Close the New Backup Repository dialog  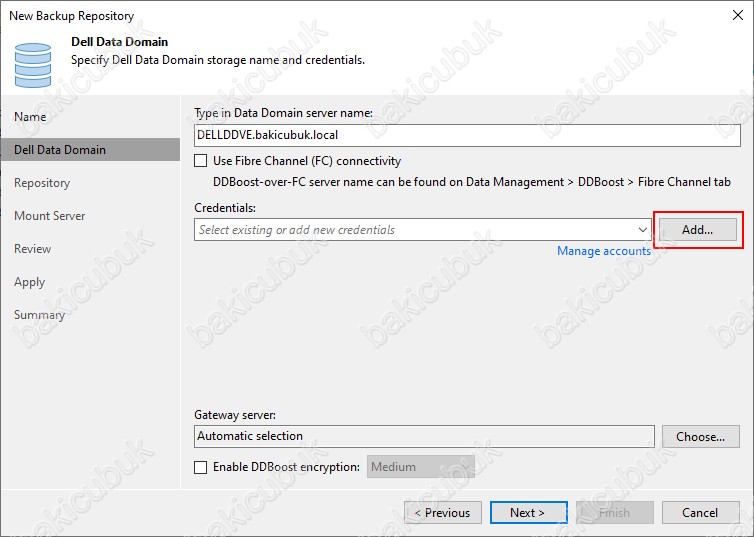pos(738,15)
